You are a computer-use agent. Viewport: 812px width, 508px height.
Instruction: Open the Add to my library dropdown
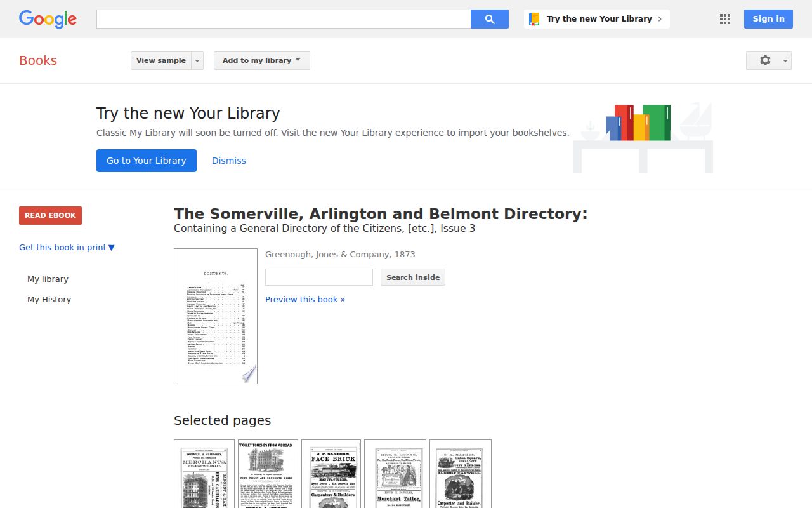[x=262, y=60]
